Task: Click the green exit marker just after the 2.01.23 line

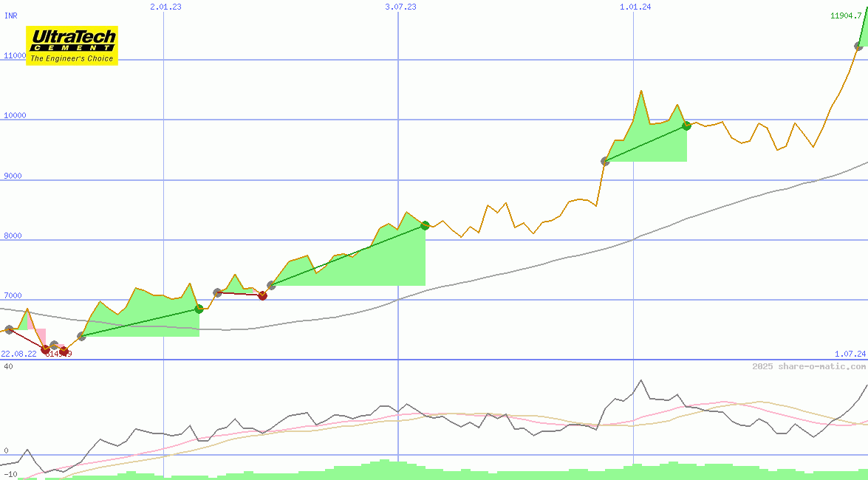Action: [x=199, y=309]
